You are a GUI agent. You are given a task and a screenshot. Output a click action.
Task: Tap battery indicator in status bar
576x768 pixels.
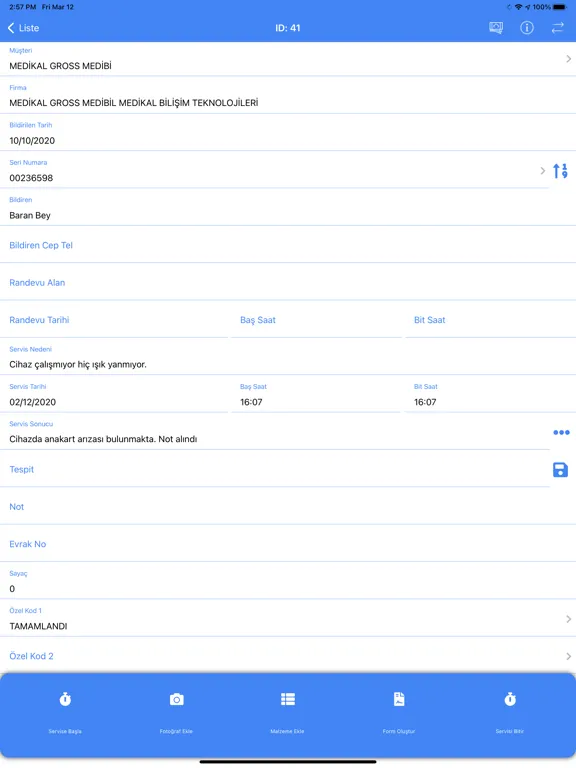pyautogui.click(x=559, y=7)
